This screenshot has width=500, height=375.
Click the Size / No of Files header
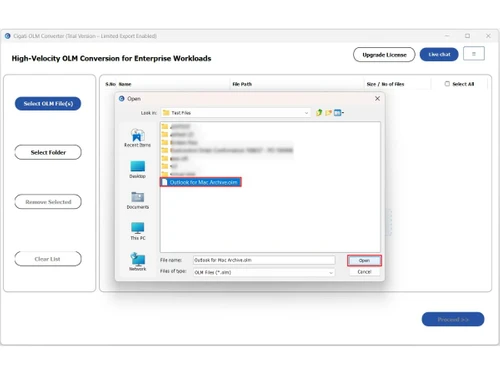click(x=385, y=84)
